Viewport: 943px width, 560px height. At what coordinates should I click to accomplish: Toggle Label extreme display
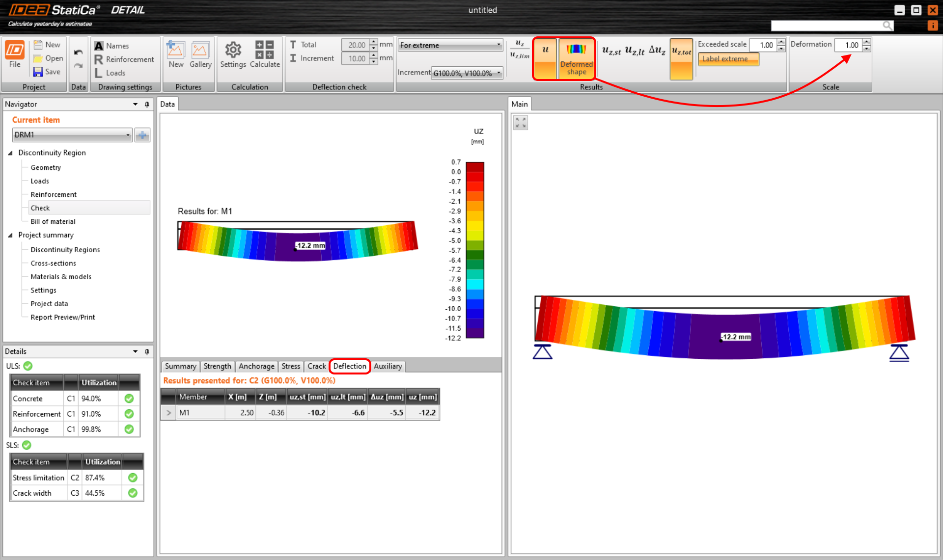(728, 59)
